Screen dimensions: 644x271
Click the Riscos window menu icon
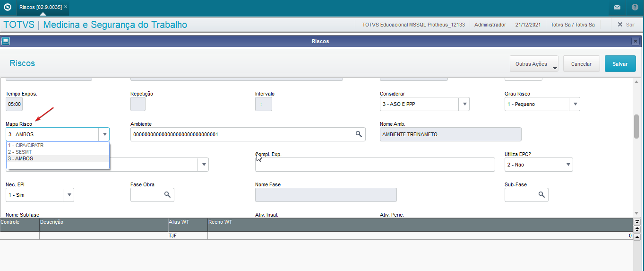point(5,41)
